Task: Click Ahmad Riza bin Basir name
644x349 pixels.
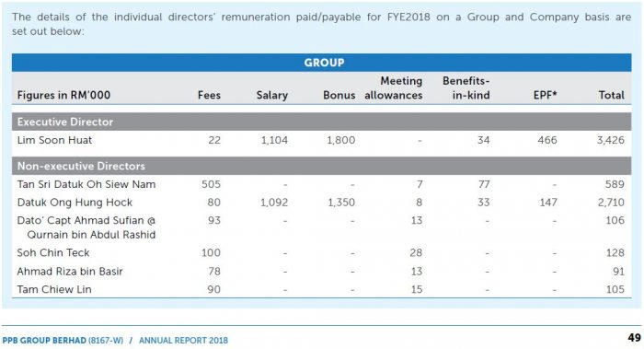Action: tap(70, 272)
